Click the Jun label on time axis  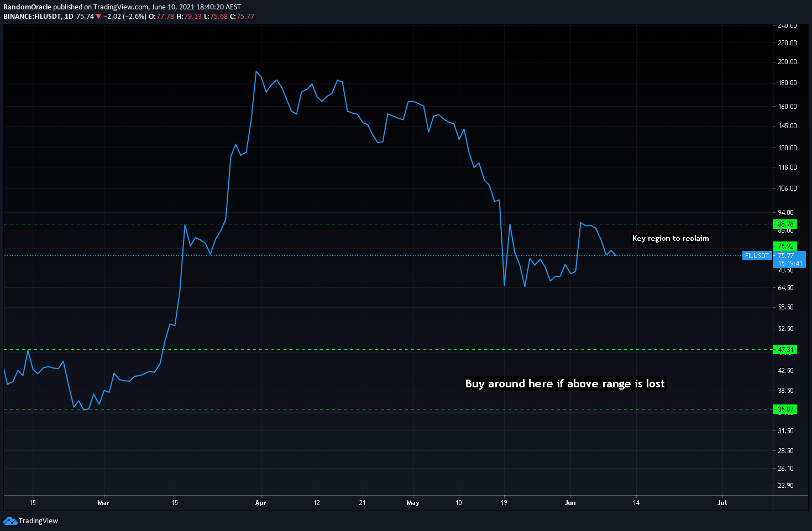click(570, 503)
